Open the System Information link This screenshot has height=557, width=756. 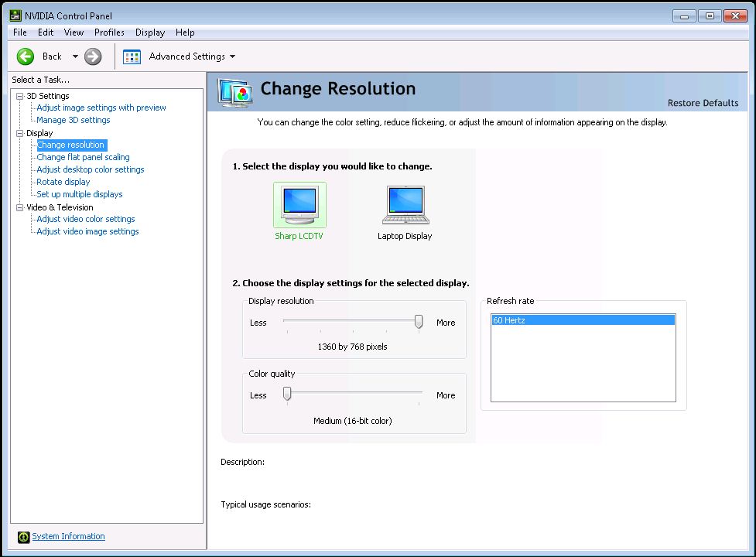coord(68,536)
